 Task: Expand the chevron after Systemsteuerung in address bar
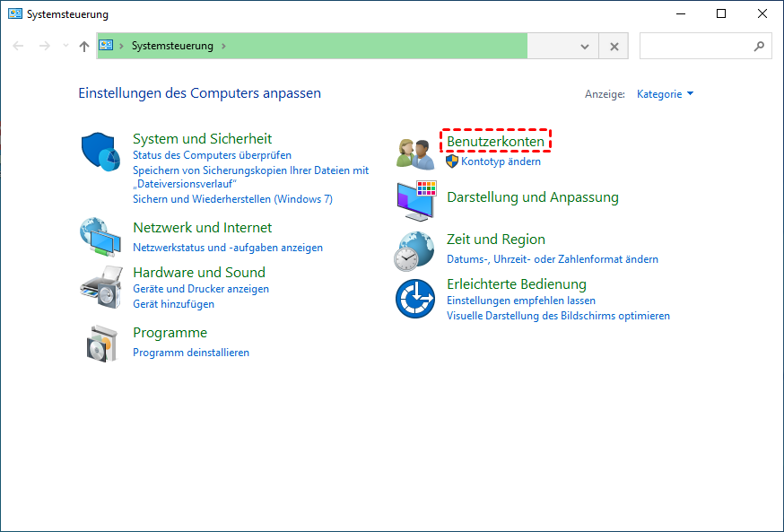point(223,46)
